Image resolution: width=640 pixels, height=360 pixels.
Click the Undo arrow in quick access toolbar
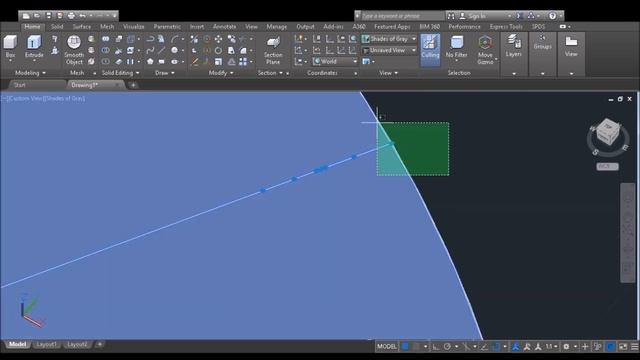point(82,16)
